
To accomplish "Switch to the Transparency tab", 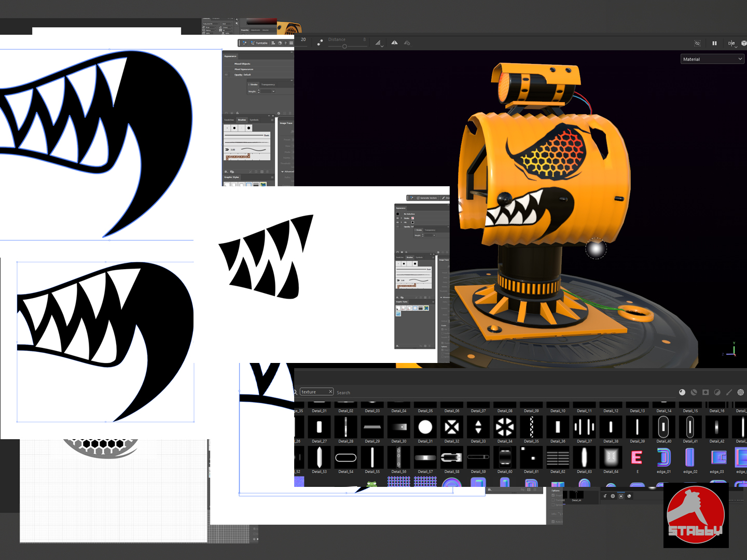I will click(268, 85).
